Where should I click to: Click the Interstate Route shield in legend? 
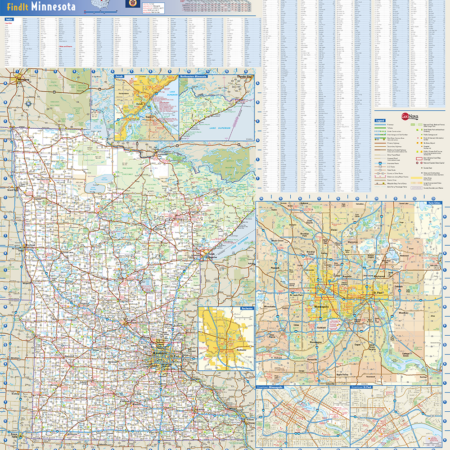click(380, 163)
